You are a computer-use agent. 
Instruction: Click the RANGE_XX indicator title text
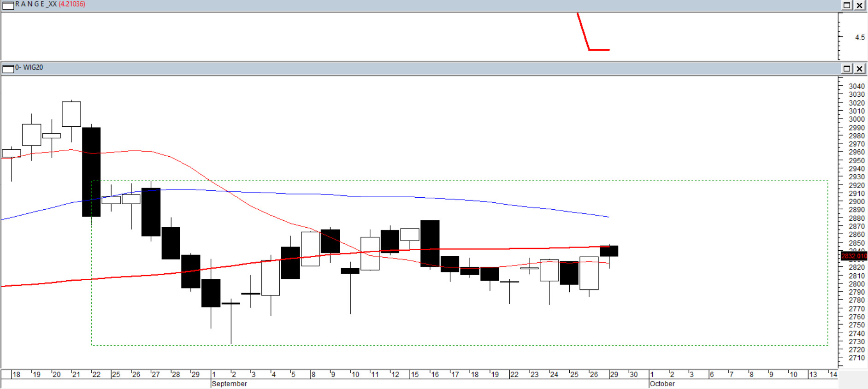[36, 4]
